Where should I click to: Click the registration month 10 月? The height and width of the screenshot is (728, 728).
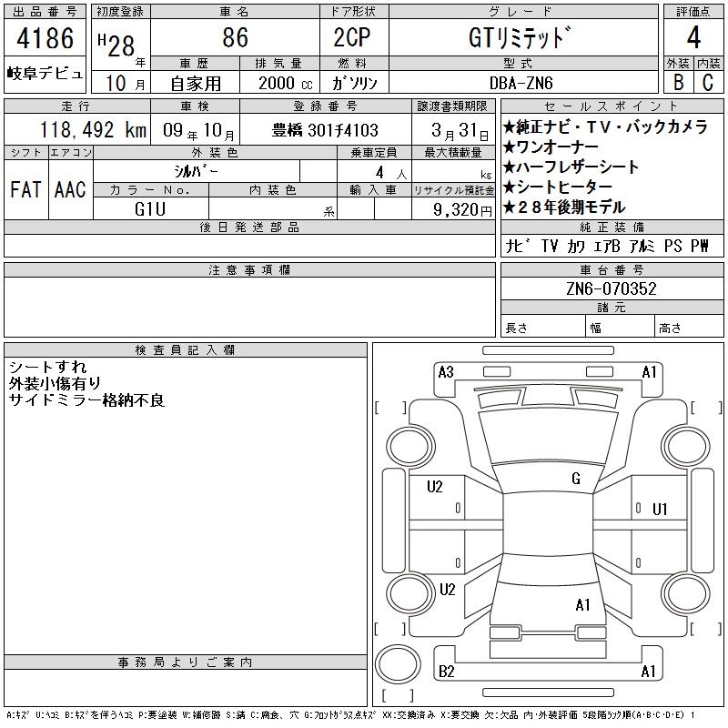pos(125,84)
